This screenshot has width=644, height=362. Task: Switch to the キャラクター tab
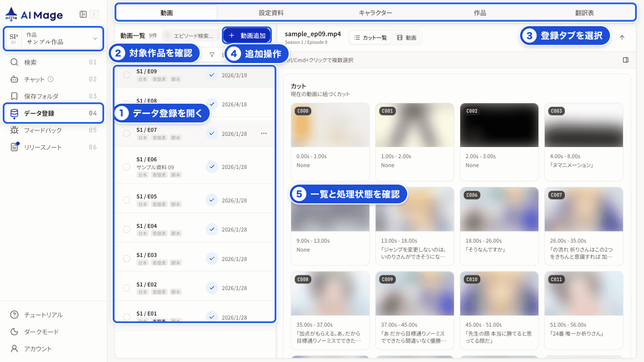pyautogui.click(x=375, y=13)
